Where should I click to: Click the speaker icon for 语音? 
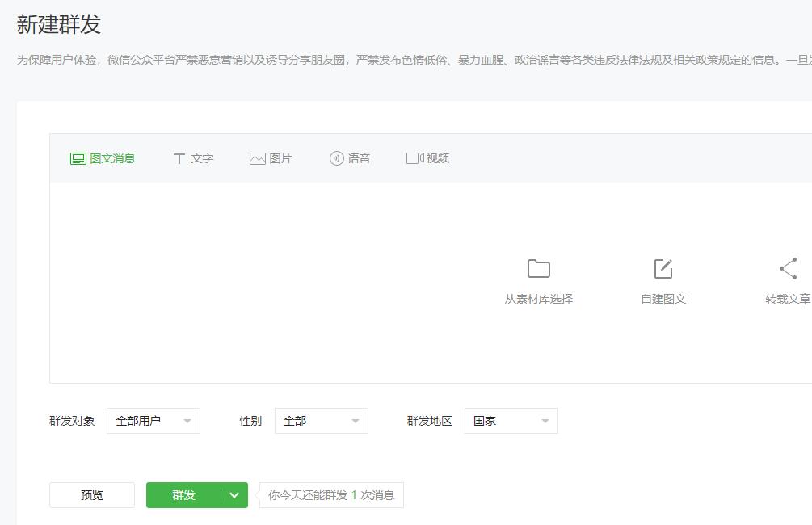tap(337, 159)
